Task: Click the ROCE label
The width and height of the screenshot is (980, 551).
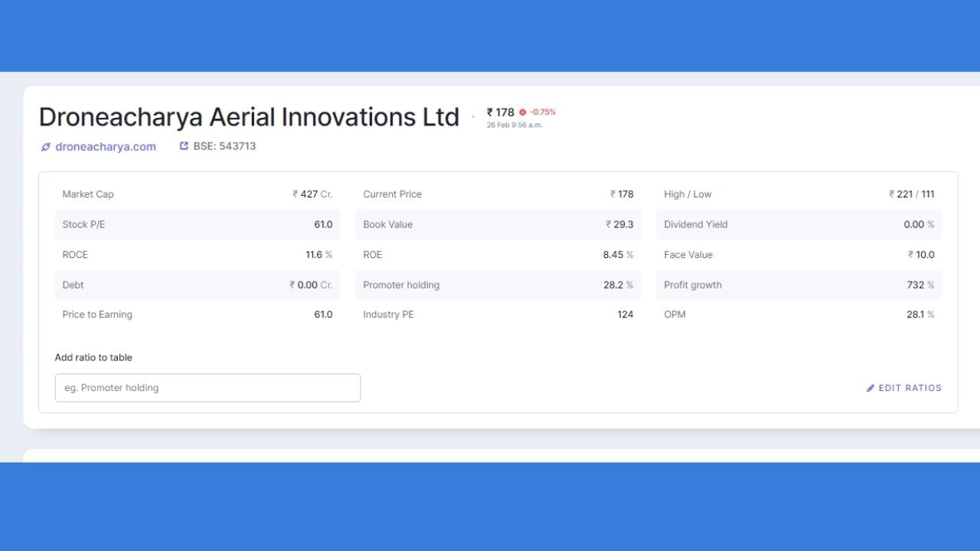Action: (75, 255)
